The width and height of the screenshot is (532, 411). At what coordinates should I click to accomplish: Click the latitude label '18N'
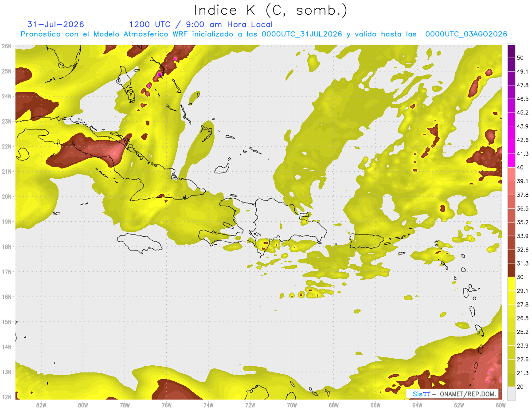pos(6,247)
